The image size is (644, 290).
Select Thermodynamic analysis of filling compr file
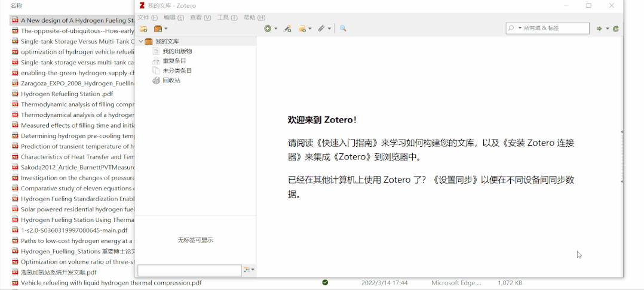coord(78,104)
